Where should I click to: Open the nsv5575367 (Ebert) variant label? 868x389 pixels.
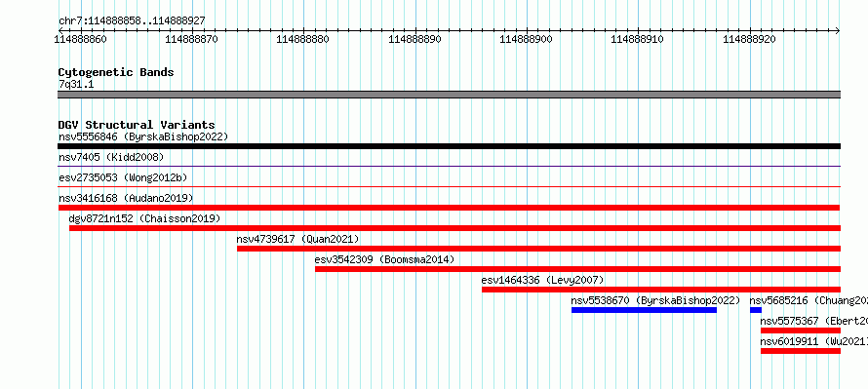coord(813,321)
